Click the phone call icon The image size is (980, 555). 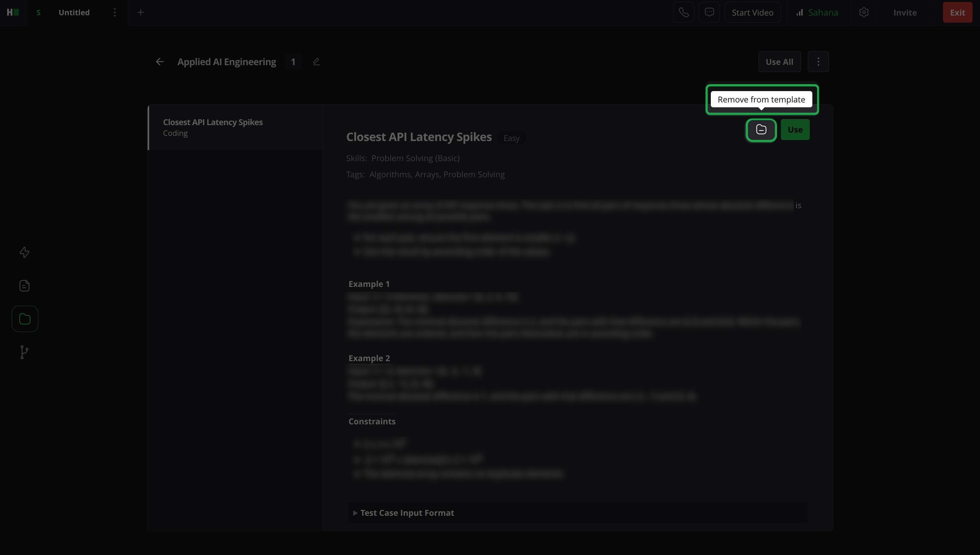(683, 13)
